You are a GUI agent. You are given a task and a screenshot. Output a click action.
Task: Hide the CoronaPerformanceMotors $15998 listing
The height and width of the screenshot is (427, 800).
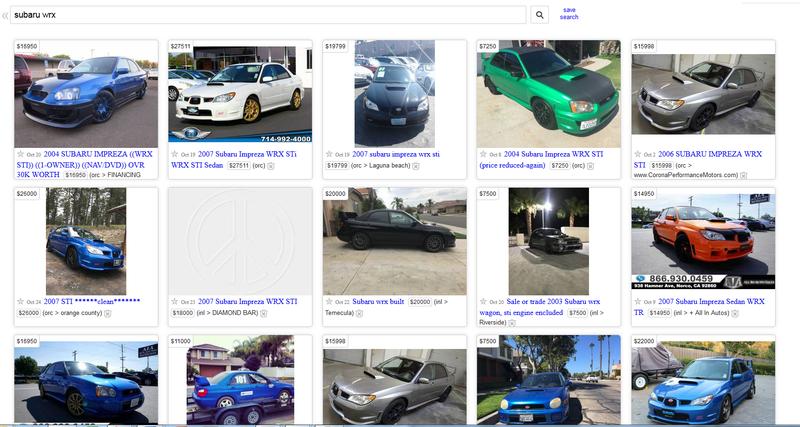[x=743, y=175]
